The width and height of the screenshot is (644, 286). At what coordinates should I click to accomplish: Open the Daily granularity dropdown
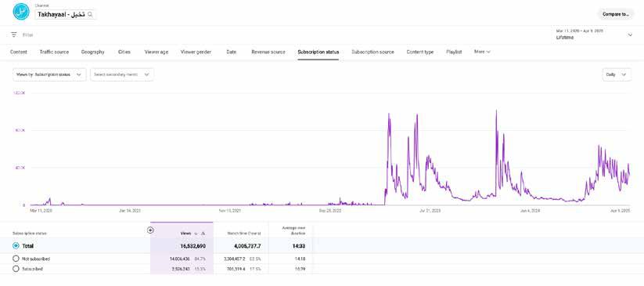click(617, 74)
